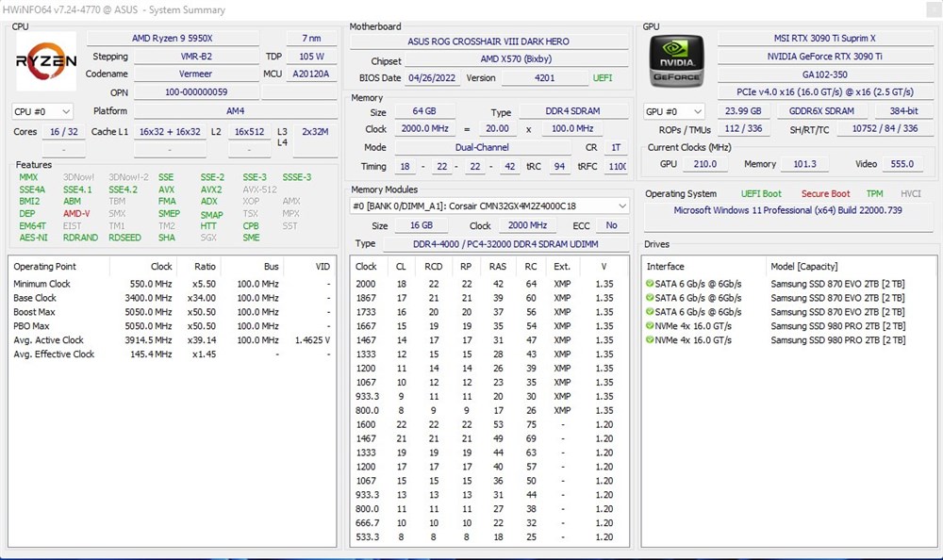Click the green status icon of the bottom drive
This screenshot has height=560, width=943.
click(x=650, y=339)
